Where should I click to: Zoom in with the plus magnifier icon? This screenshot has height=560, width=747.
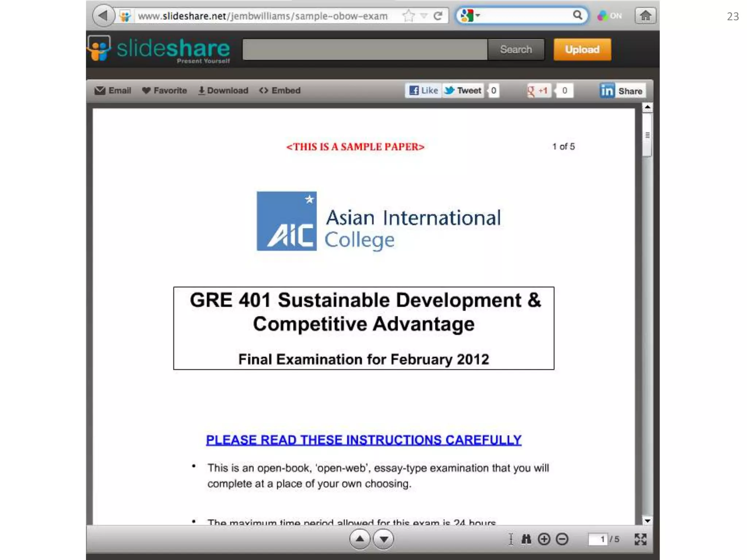click(544, 539)
